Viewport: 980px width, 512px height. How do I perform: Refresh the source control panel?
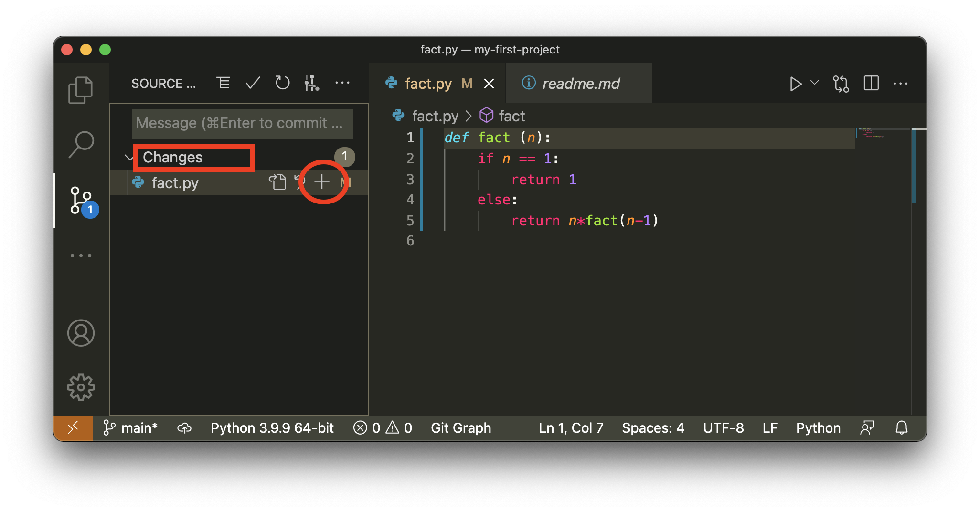coord(282,84)
